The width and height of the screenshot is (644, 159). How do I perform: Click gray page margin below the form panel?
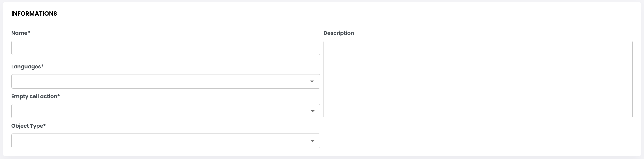pyautogui.click(x=322, y=158)
